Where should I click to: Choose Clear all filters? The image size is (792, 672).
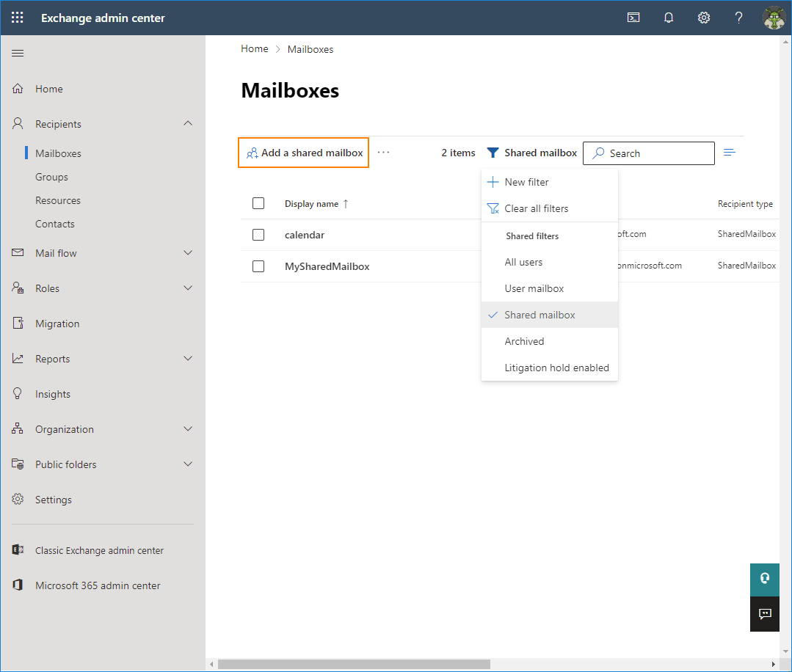click(550, 208)
